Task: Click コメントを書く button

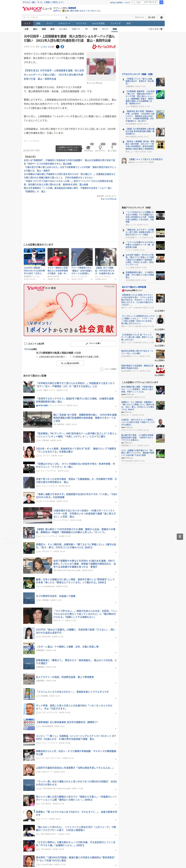Action: [x=93, y=343]
